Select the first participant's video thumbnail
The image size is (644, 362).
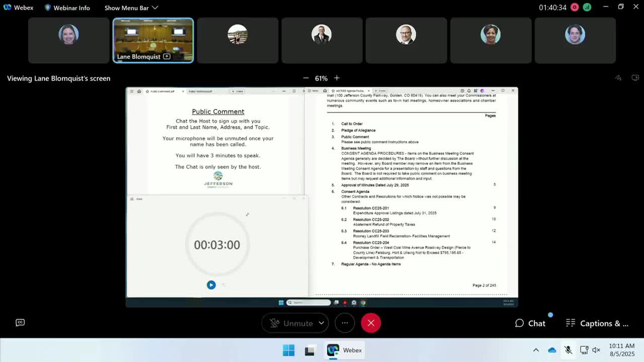tap(68, 40)
